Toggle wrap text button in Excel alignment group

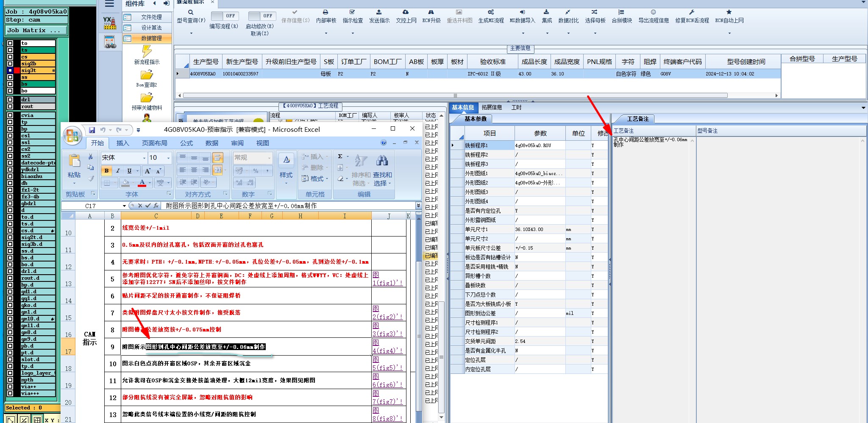pos(218,158)
